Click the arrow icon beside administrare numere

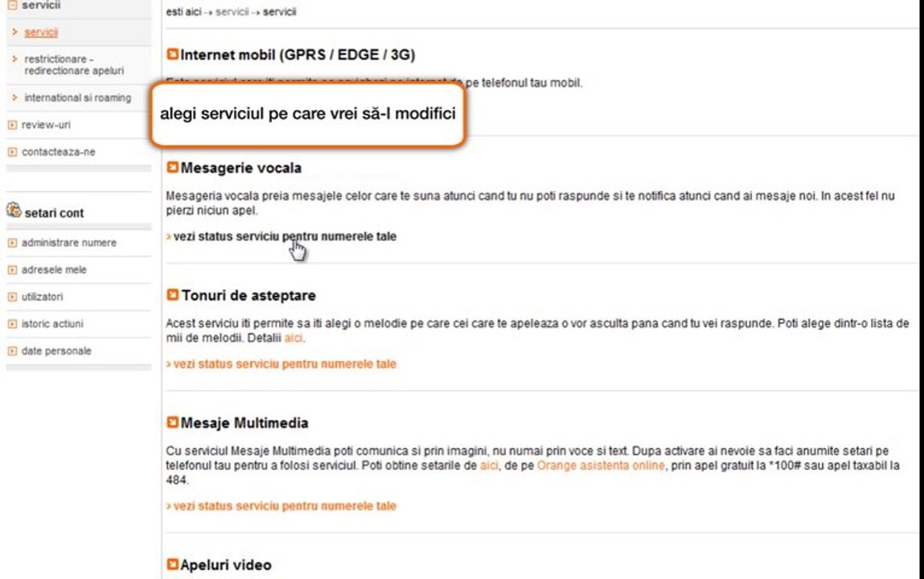(x=11, y=243)
